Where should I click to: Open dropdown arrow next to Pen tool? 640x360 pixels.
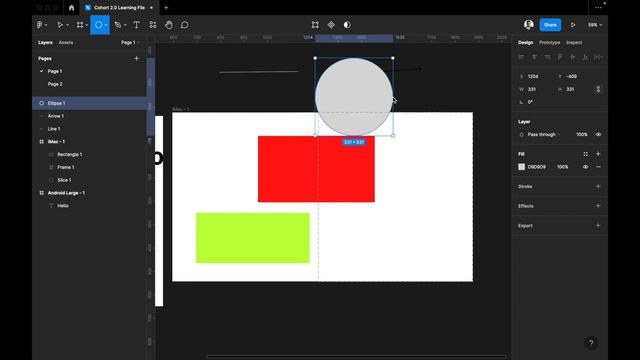(125, 25)
